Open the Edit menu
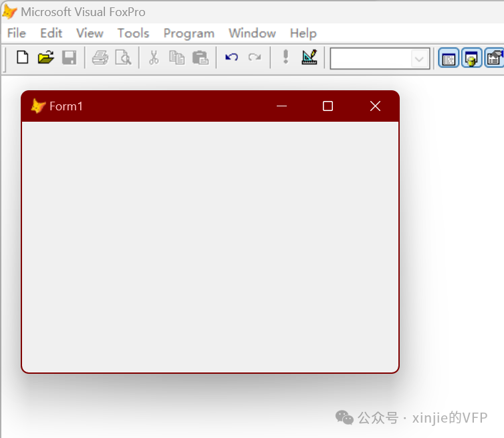 (51, 33)
